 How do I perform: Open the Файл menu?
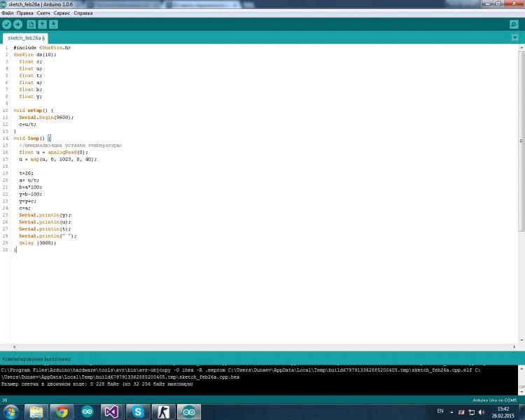(x=6, y=13)
